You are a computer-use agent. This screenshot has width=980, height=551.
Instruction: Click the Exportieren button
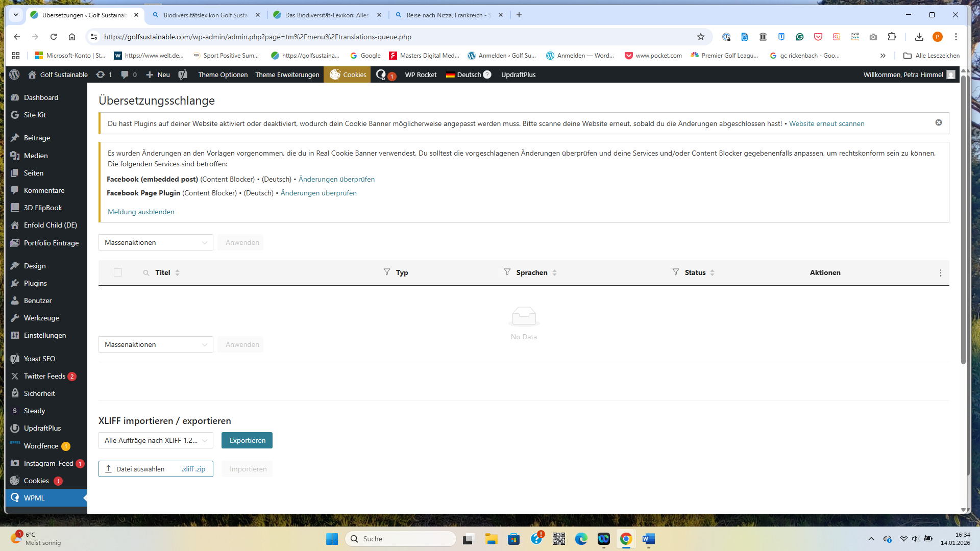point(247,440)
